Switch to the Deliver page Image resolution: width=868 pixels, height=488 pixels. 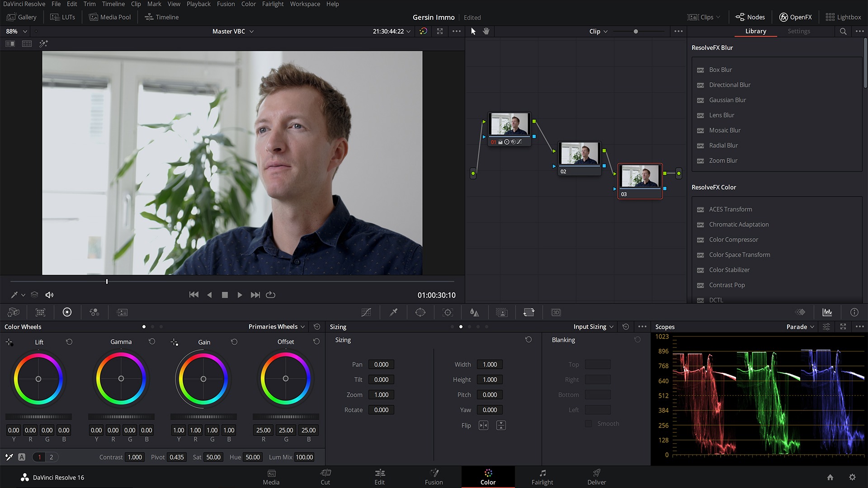[596, 477]
